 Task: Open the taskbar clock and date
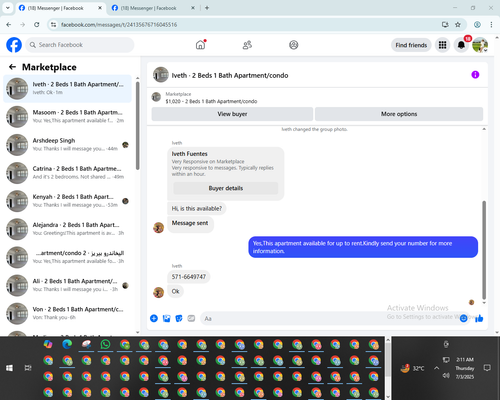pyautogui.click(x=465, y=368)
